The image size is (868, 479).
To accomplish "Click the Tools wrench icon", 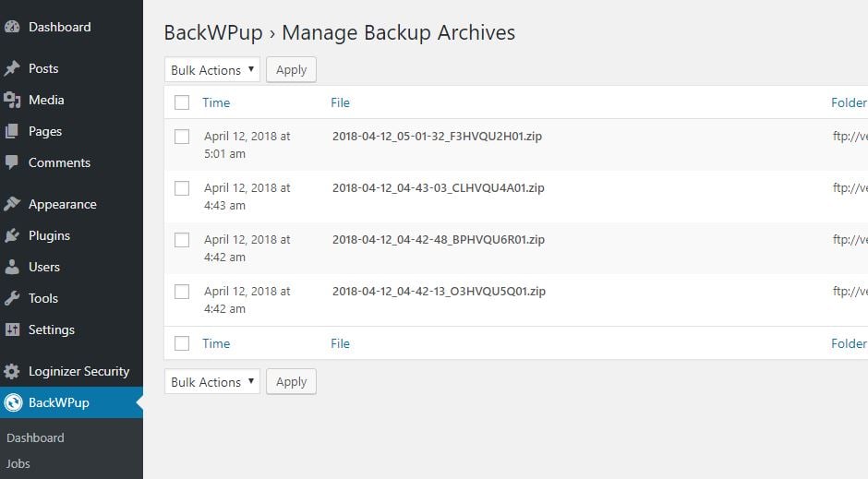I will click(12, 299).
